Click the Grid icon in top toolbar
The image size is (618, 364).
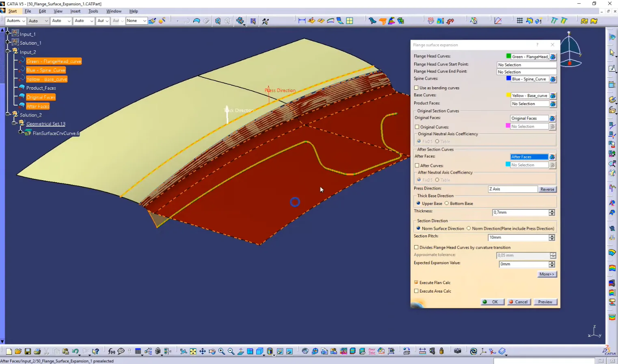pyautogui.click(x=519, y=21)
